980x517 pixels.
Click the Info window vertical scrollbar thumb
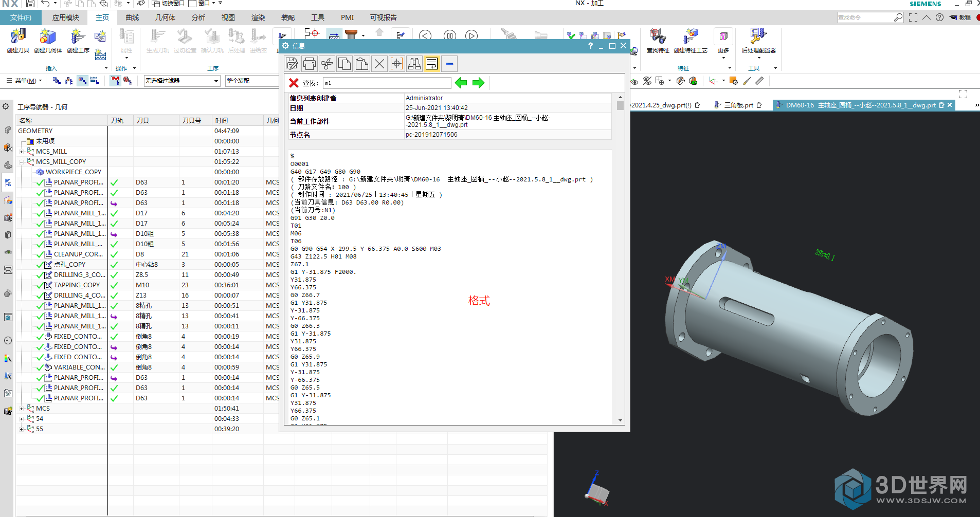[x=620, y=106]
